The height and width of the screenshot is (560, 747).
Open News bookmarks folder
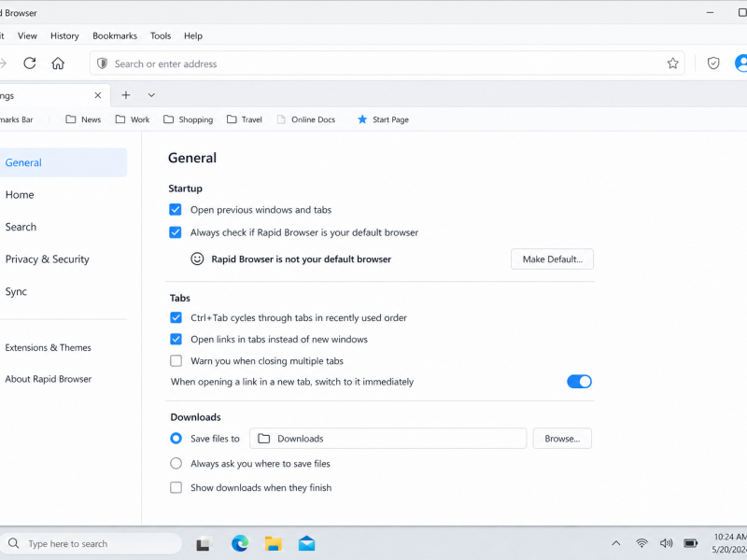click(83, 119)
